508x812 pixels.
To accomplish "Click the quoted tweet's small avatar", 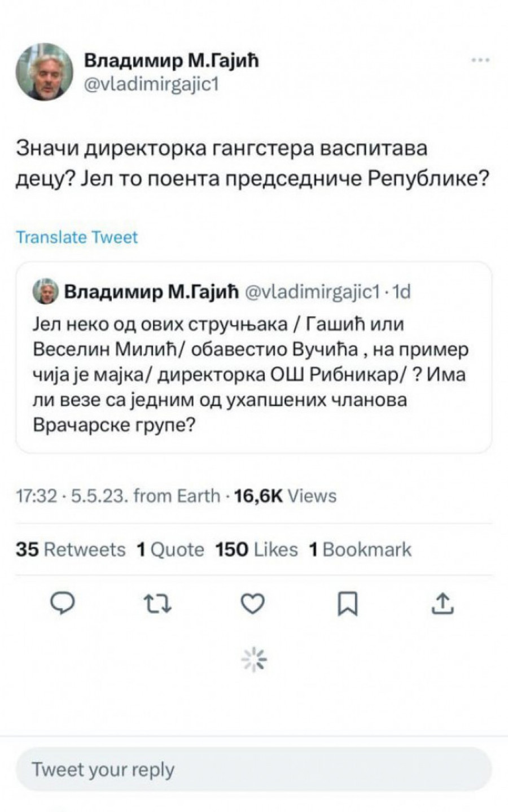I will (x=45, y=291).
